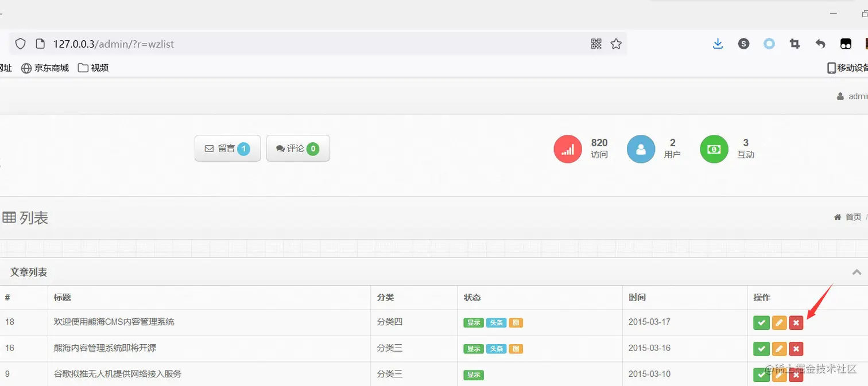This screenshot has width=868, height=386.
Task: Click date 2015-03-16
Action: tap(649, 348)
